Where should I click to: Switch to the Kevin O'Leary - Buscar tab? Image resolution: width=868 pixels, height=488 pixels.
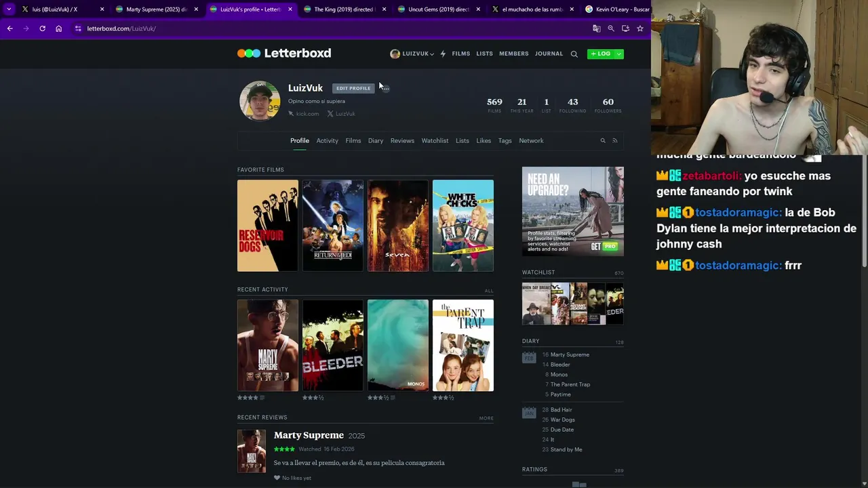pos(617,9)
